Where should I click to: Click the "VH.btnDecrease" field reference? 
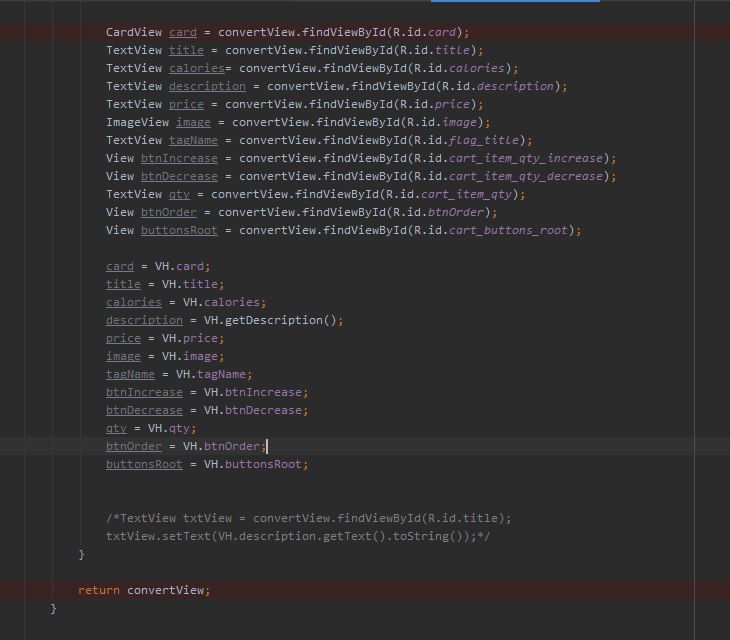click(x=253, y=411)
